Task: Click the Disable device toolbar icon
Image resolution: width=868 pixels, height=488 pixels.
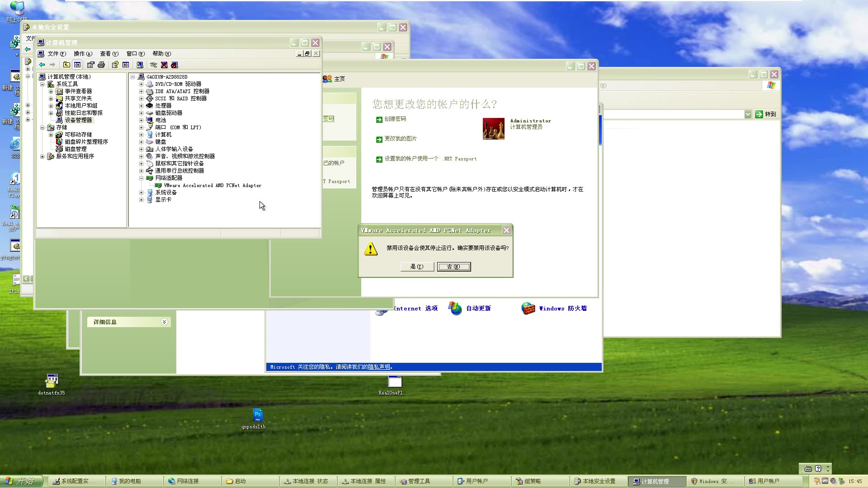Action: (x=175, y=65)
